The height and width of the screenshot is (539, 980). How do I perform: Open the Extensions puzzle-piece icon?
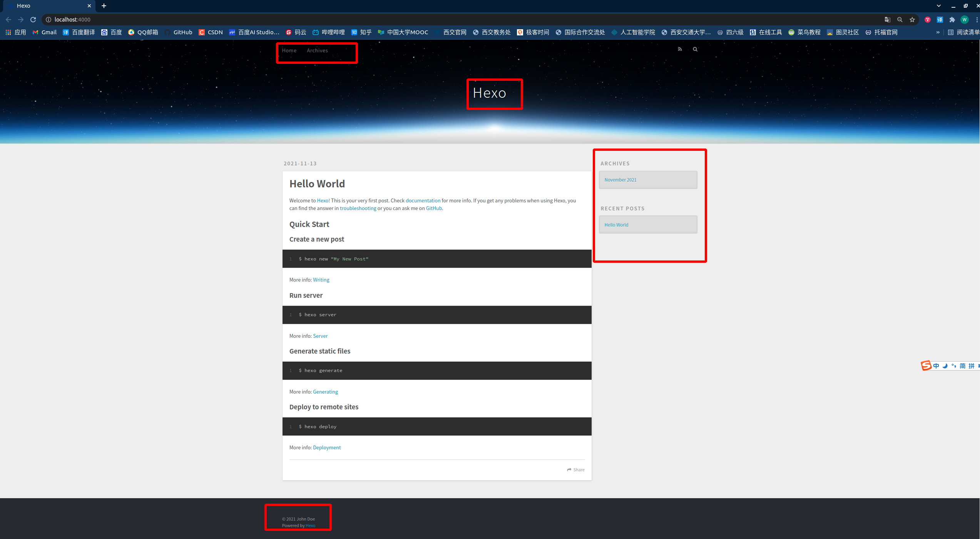pyautogui.click(x=952, y=20)
